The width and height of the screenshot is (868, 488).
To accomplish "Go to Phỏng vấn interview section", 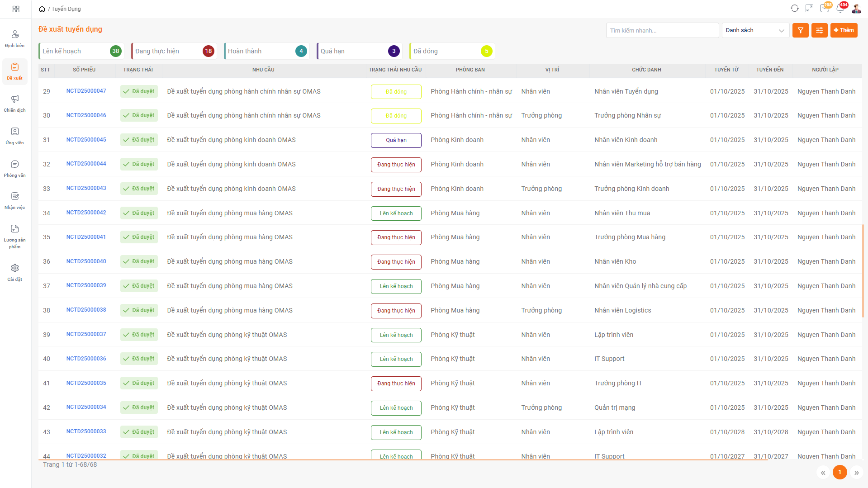I will click(15, 165).
